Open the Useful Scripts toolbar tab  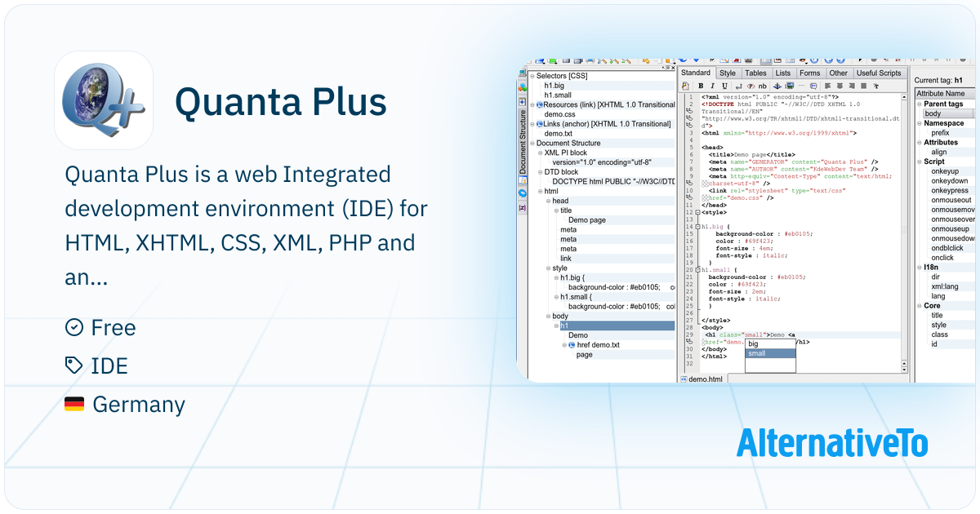(879, 73)
